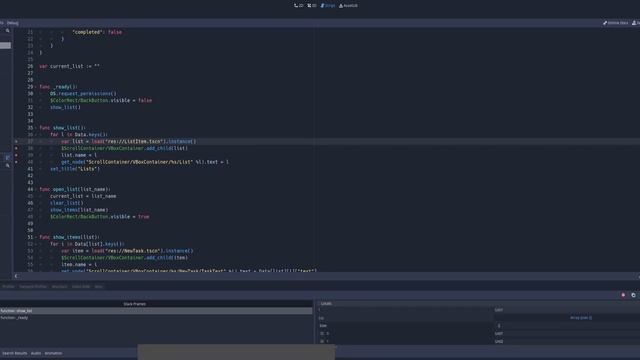
Task: Click the red debugger icon beside the round control
Action: click(x=623, y=295)
